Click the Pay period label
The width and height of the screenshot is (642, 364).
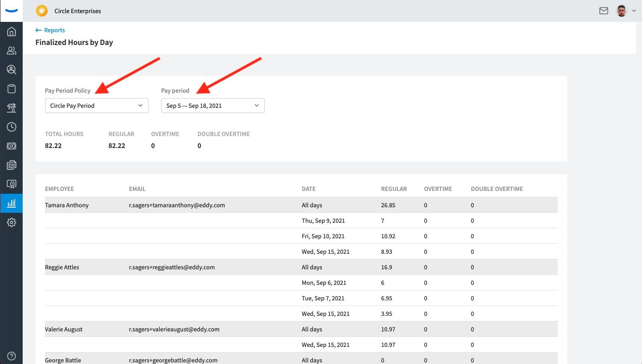tap(175, 91)
